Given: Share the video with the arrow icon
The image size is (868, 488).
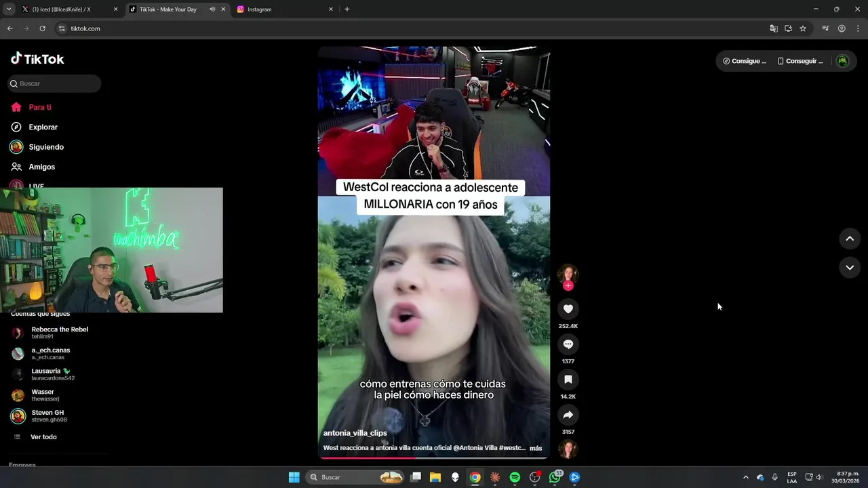Looking at the screenshot, I should (568, 415).
